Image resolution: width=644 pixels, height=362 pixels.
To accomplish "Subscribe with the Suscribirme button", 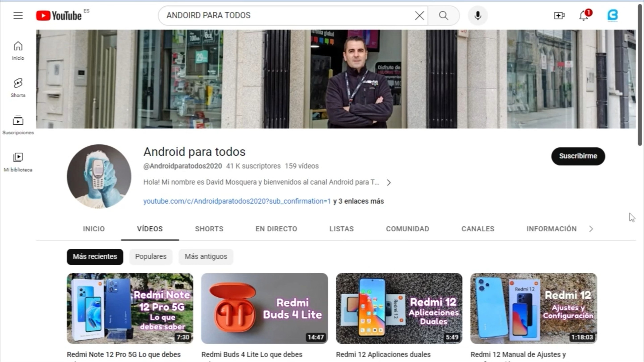I will pos(578,156).
